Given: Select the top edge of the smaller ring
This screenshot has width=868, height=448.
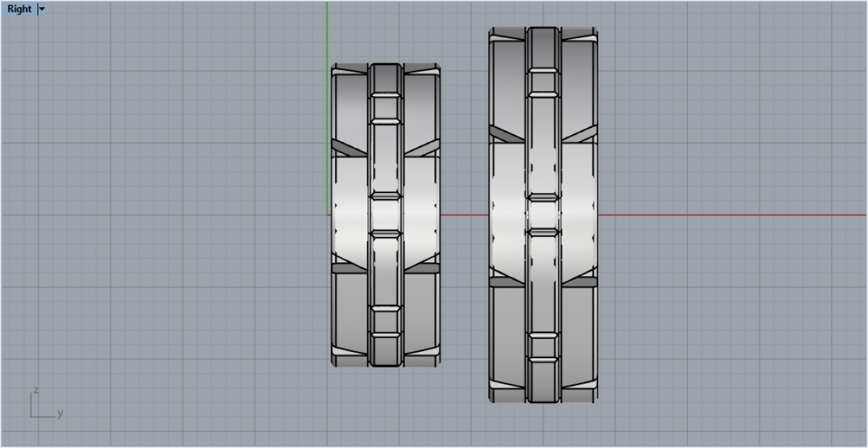Looking at the screenshot, I should tap(386, 64).
